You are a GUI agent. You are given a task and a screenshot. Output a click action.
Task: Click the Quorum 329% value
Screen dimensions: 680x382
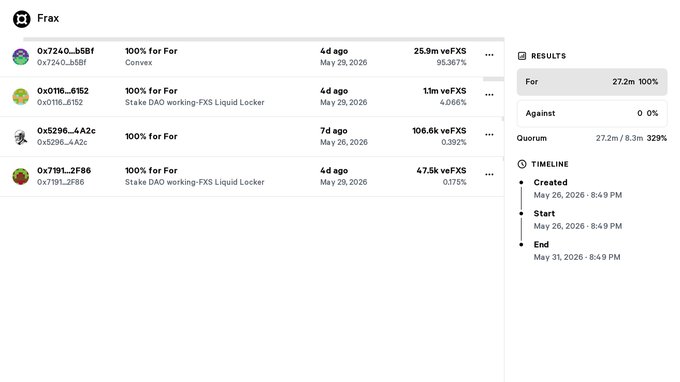click(x=657, y=138)
